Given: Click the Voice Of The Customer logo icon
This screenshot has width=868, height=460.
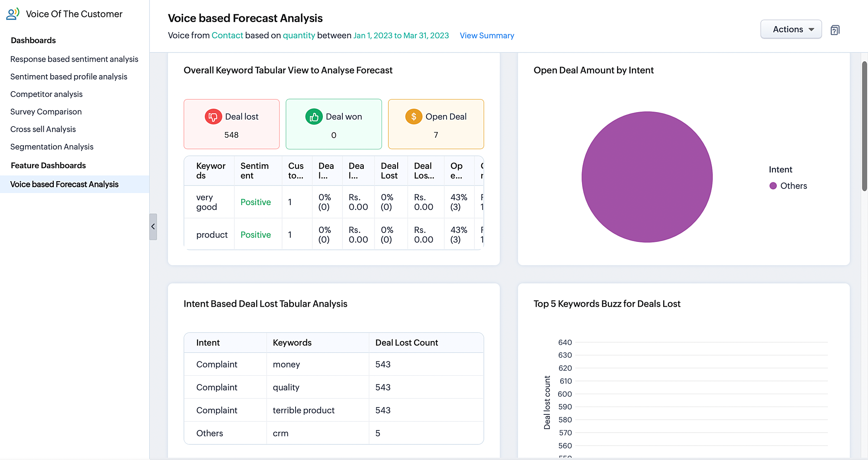Looking at the screenshot, I should point(13,14).
